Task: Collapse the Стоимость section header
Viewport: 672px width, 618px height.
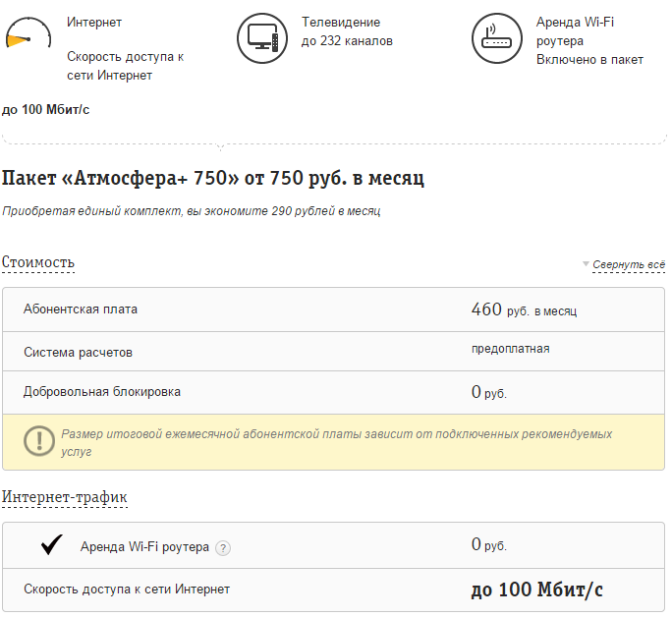Action: [38, 262]
